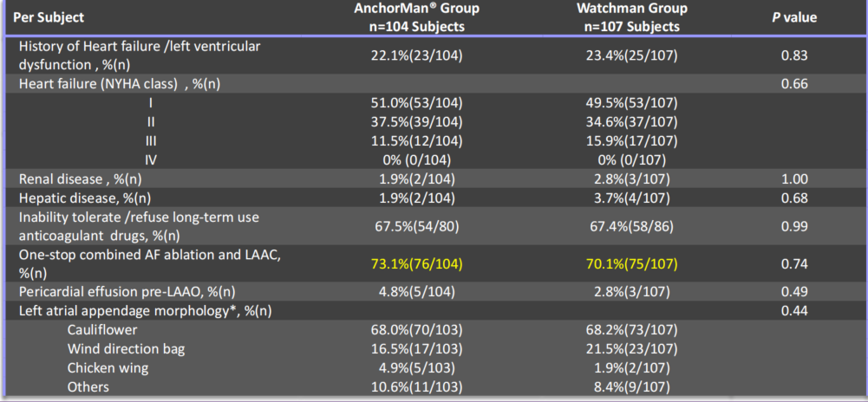Select the value 67.5%(54/80)
This screenshot has height=402, width=868.
(416, 226)
